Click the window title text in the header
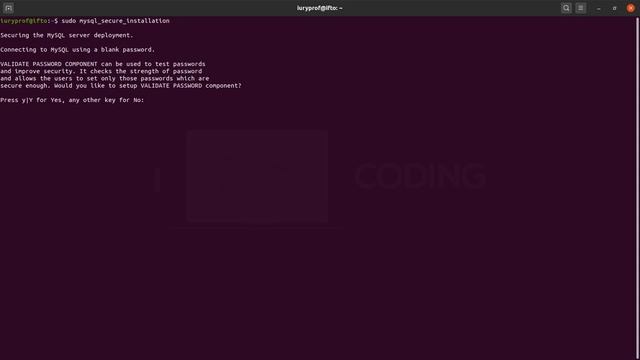640x360 pixels. point(320,8)
